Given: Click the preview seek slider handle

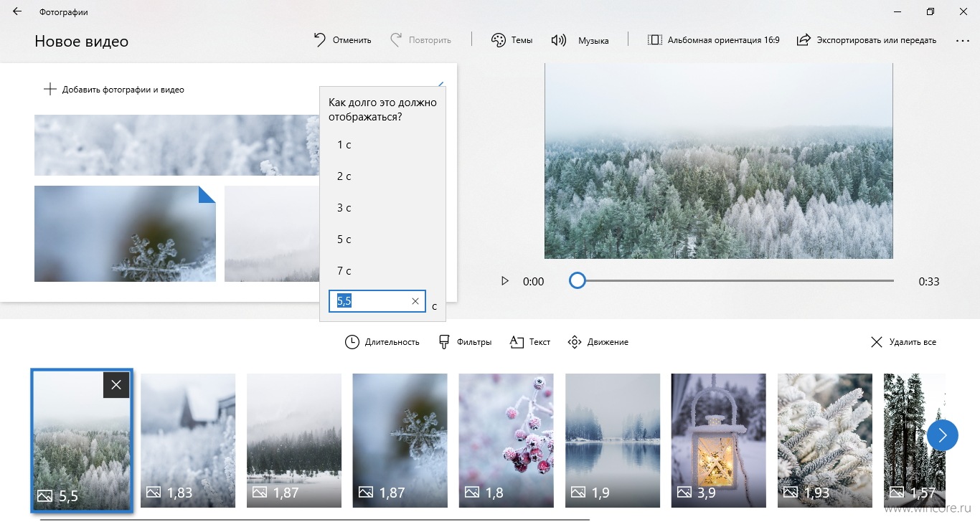Looking at the screenshot, I should click(x=578, y=280).
